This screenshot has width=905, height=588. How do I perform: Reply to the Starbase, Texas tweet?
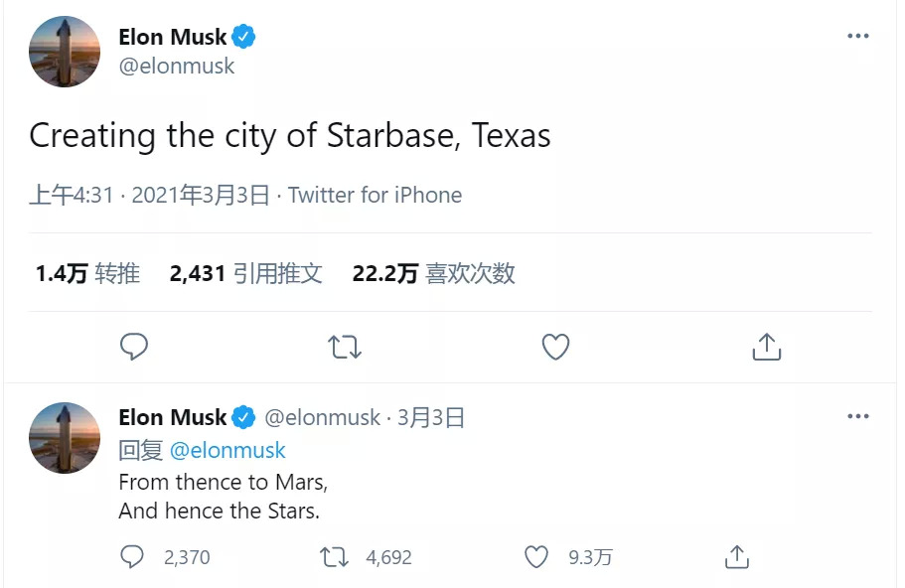pos(134,347)
